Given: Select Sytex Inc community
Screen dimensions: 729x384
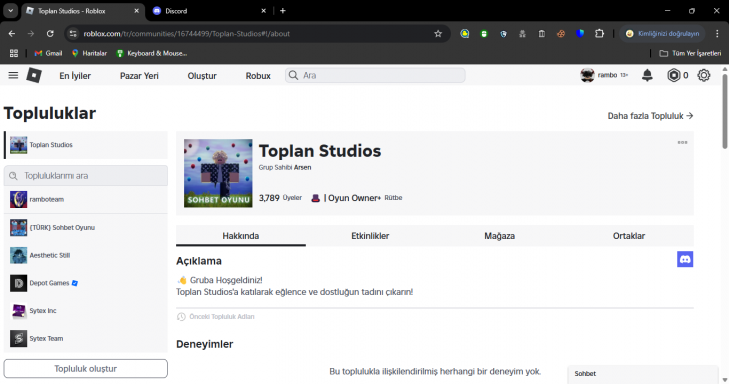Looking at the screenshot, I should pos(86,311).
